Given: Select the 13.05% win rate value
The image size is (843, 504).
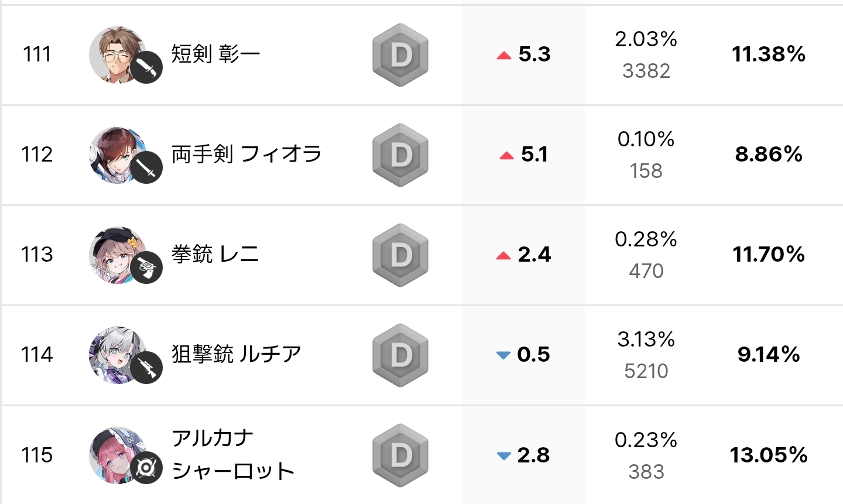Looking at the screenshot, I should pos(769,455).
